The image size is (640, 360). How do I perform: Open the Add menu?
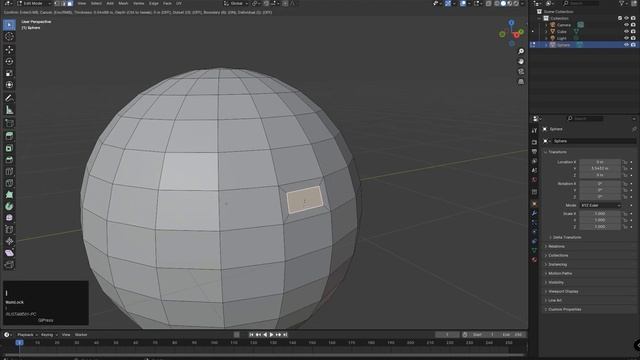click(x=110, y=3)
